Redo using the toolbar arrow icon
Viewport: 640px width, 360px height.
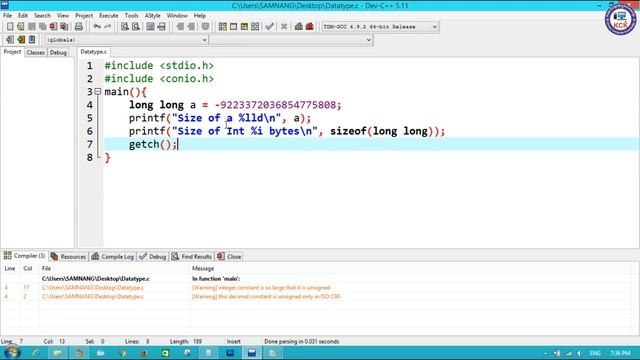108,27
